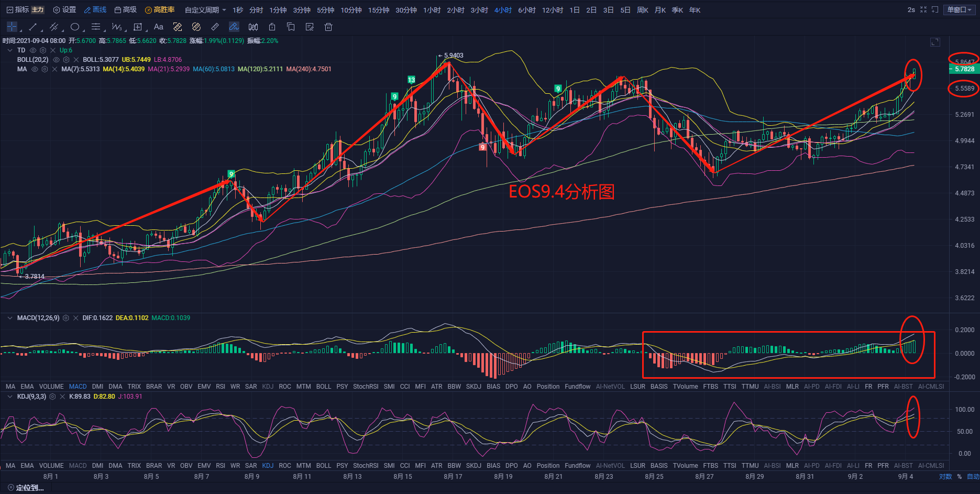Open MA indicator settings icon
The height and width of the screenshot is (494, 980).
coord(45,69)
